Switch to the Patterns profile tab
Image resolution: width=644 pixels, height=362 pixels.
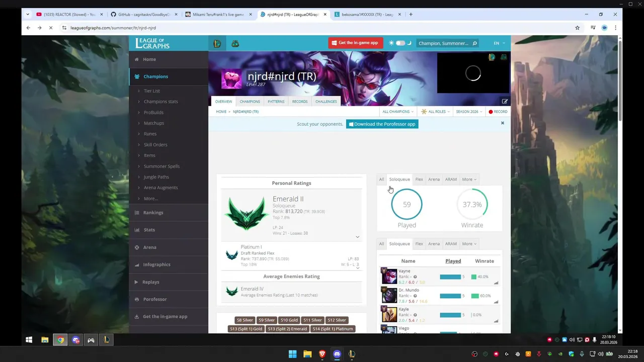tap(276, 102)
